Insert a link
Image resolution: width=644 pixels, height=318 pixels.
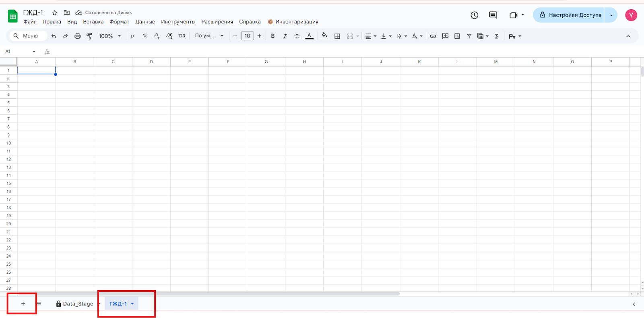pyautogui.click(x=433, y=36)
